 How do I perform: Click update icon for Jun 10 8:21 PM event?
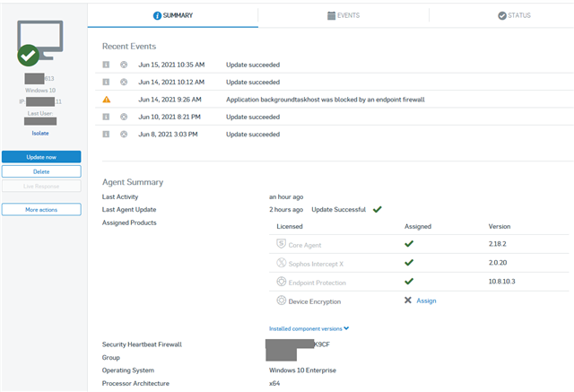124,117
